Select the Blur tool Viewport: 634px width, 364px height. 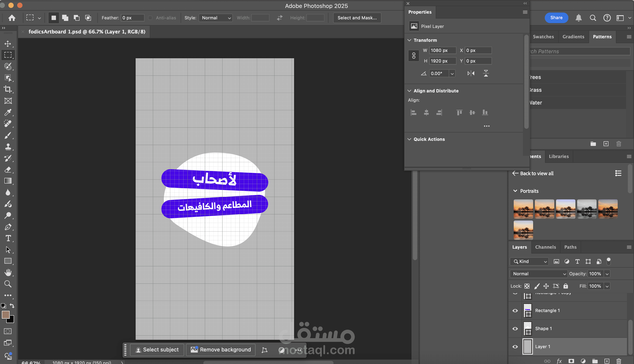[8, 192]
